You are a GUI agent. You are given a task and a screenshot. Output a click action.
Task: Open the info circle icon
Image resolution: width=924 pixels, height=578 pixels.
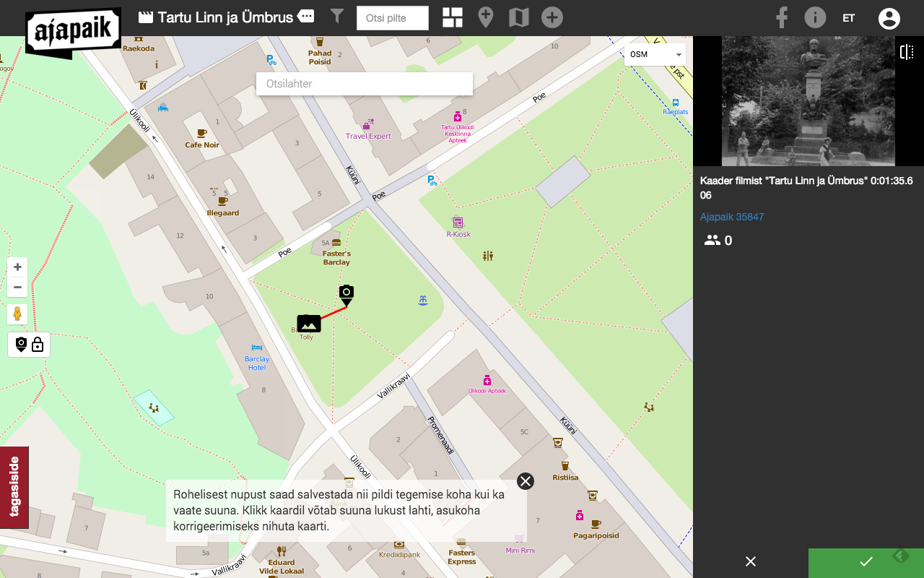pyautogui.click(x=815, y=17)
